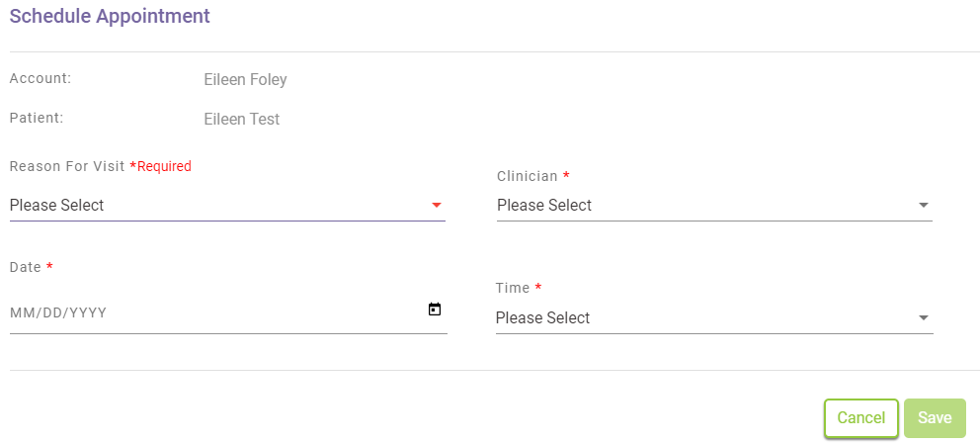The height and width of the screenshot is (444, 980).
Task: Expand the Time dropdown arrow
Action: (923, 318)
